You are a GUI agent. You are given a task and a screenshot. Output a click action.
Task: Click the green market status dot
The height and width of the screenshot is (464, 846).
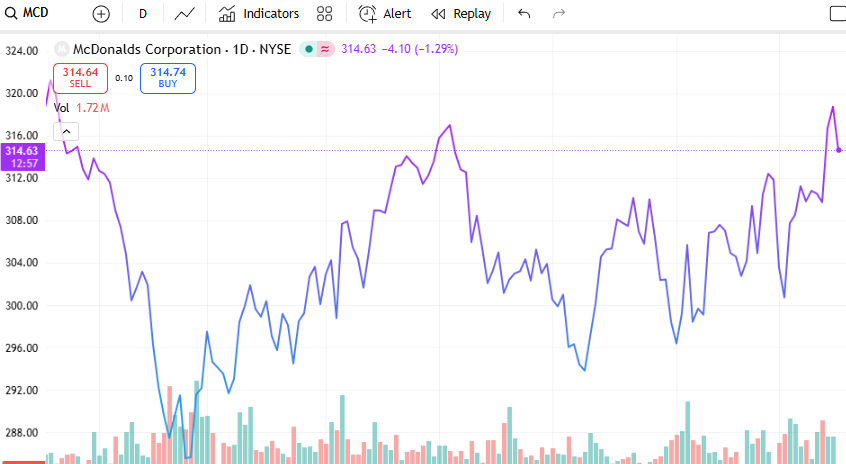pos(309,49)
